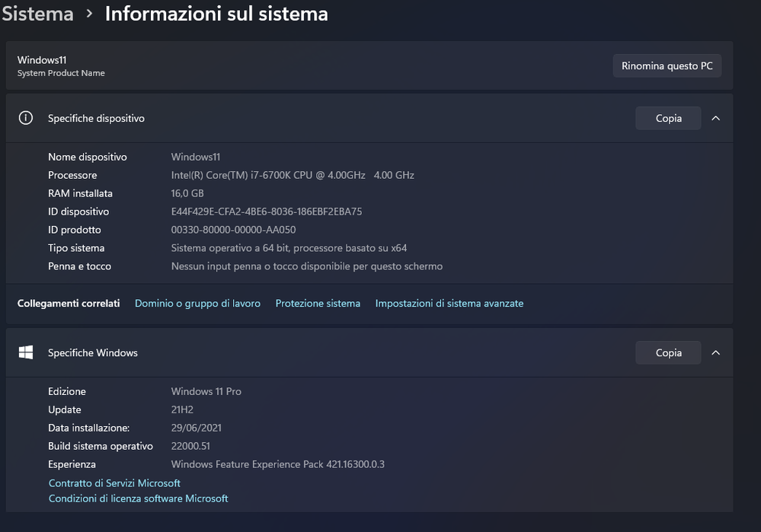Go back to Sistema in the breadcrumb
Screen dimensions: 761x532
click(x=38, y=14)
